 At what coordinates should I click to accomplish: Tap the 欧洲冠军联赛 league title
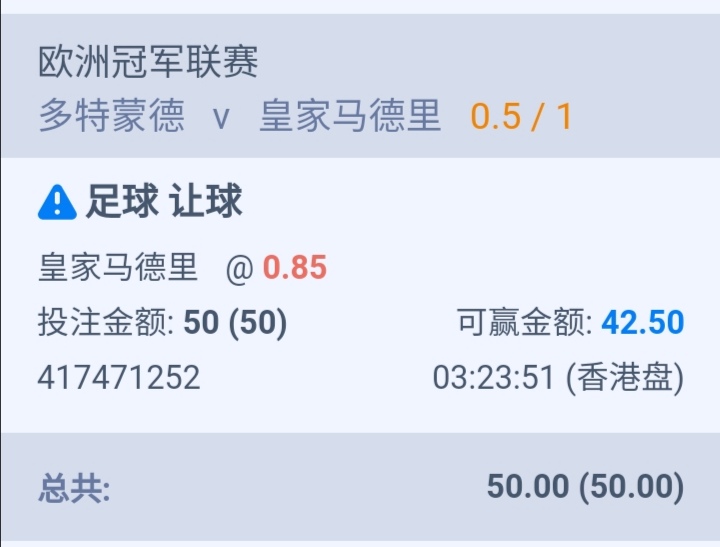148,62
